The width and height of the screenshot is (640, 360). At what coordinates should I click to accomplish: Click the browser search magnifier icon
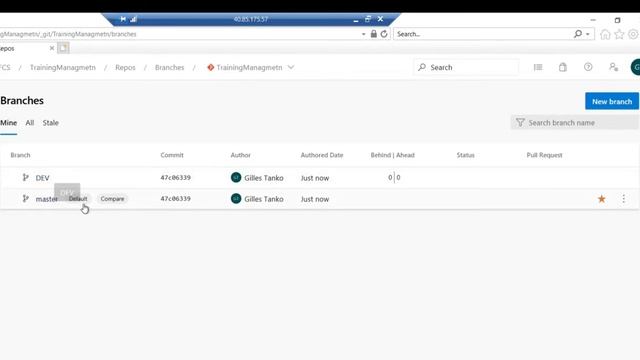pos(578,34)
